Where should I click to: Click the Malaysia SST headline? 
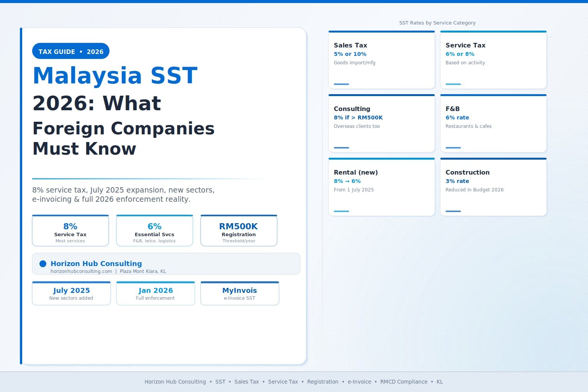tap(115, 75)
